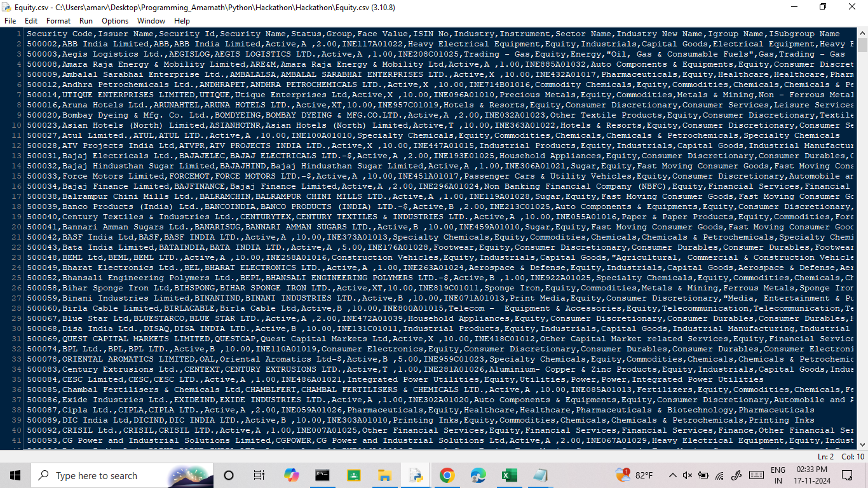The height and width of the screenshot is (488, 868).
Task: Change ENG IN input language
Action: point(778,475)
